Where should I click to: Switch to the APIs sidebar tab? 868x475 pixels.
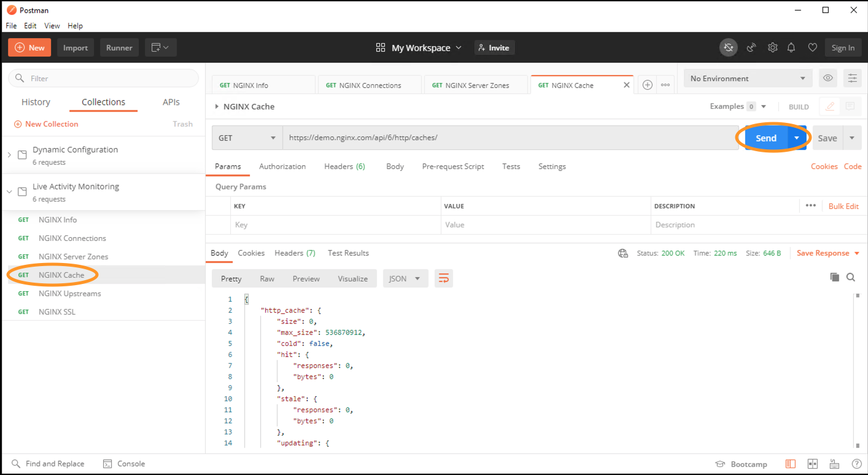tap(171, 102)
